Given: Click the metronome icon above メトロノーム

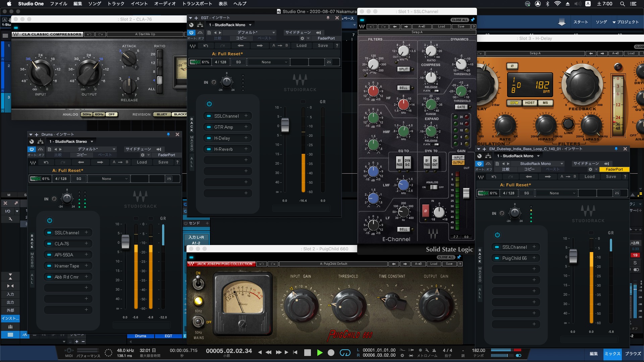Looking at the screenshot, I should (x=434, y=350).
